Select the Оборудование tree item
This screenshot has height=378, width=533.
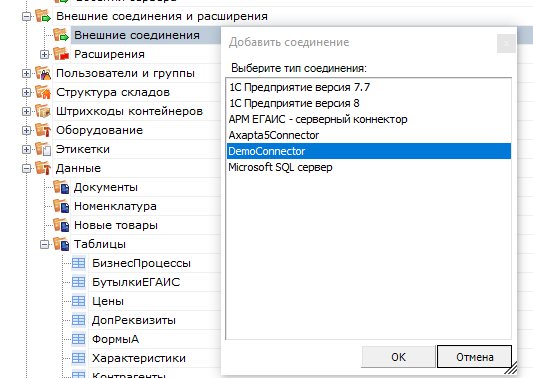point(99,130)
